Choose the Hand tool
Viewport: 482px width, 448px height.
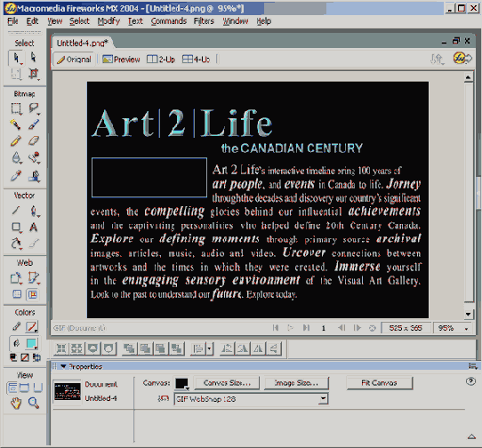point(16,403)
